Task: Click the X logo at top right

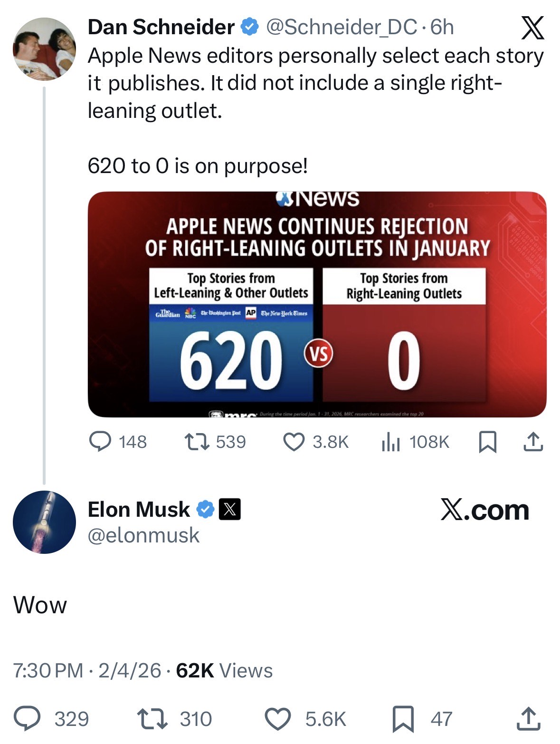Action: [x=532, y=28]
